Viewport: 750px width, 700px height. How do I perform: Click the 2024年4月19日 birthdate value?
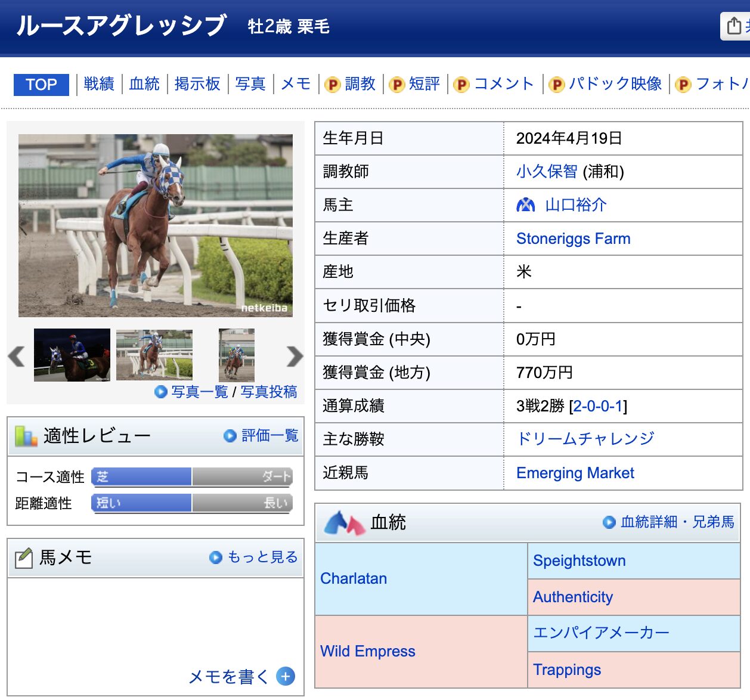[569, 138]
